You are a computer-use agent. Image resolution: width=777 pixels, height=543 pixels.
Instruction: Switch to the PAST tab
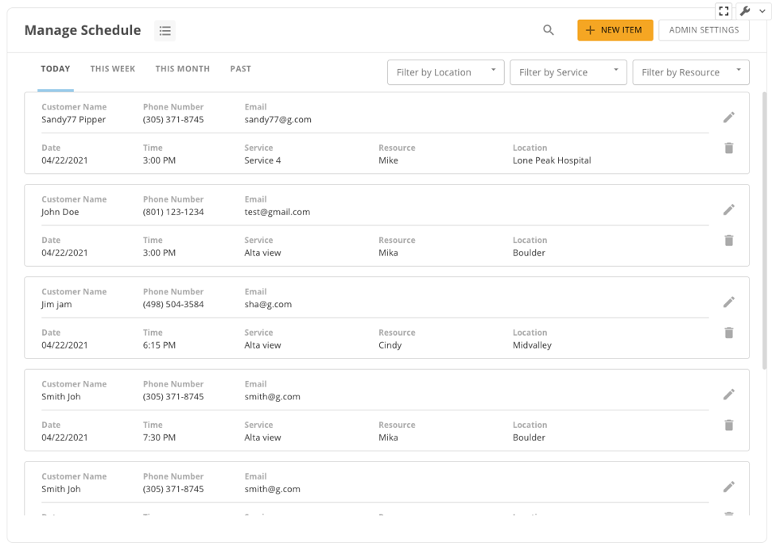tap(240, 69)
